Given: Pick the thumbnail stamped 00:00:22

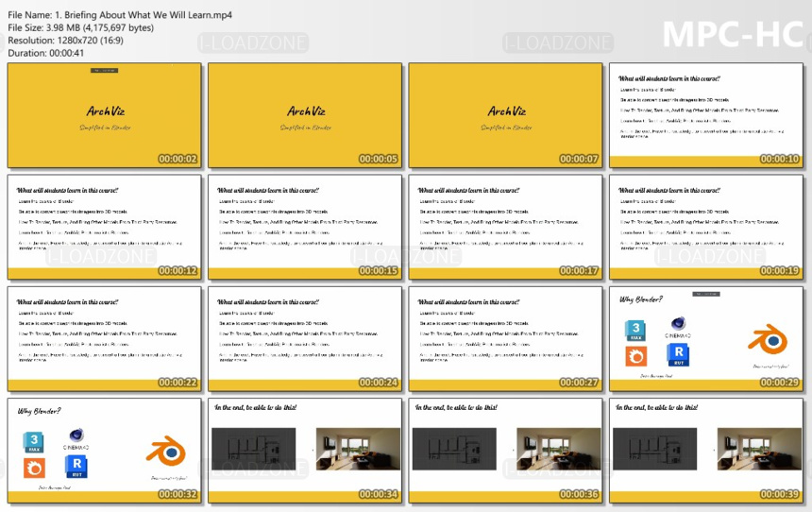Looking at the screenshot, I should tap(104, 339).
